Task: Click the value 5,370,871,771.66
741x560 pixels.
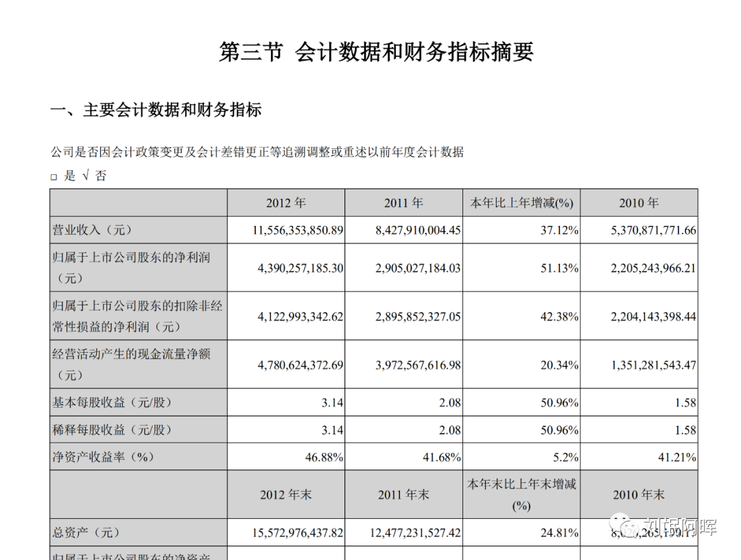Action: click(654, 230)
